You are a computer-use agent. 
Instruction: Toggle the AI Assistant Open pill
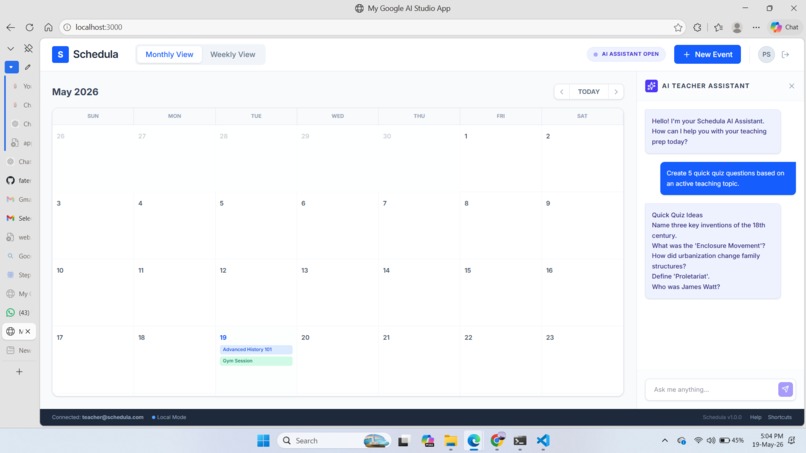626,54
